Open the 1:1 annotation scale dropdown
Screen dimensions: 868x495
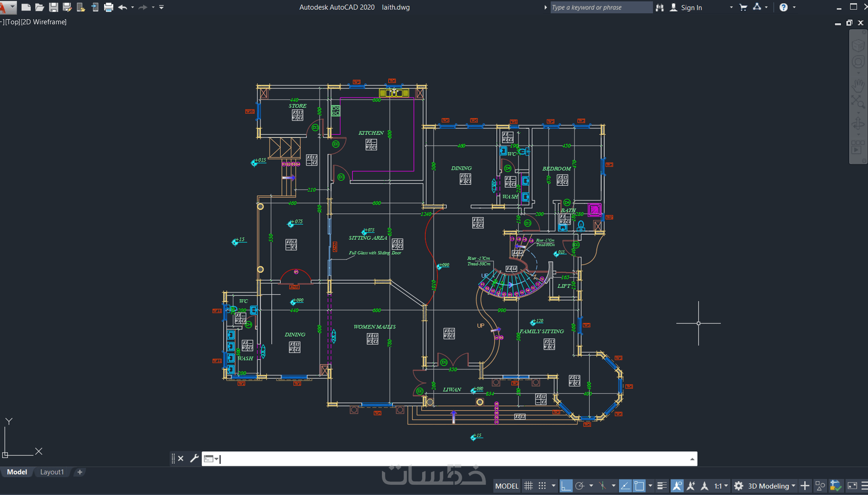pos(721,486)
